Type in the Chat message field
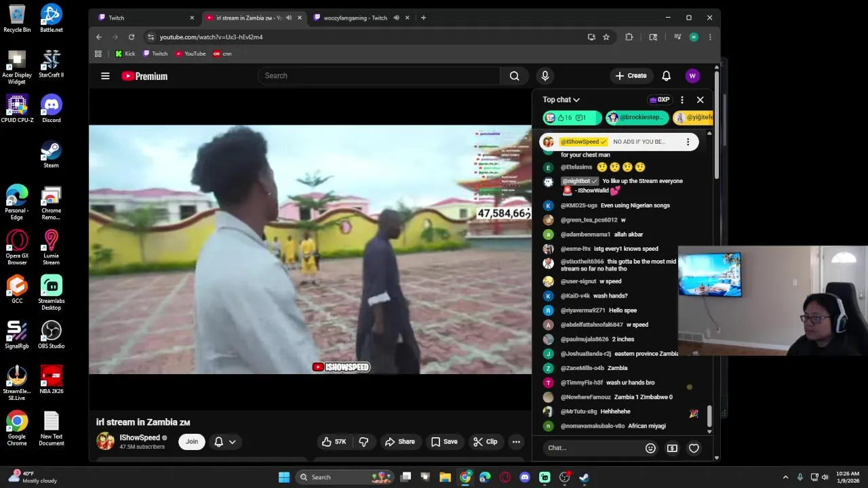 point(593,448)
